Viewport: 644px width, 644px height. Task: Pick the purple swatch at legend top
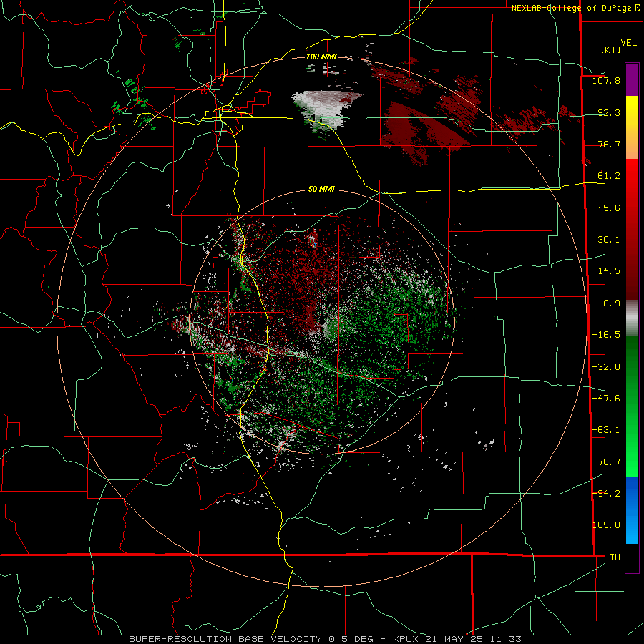click(x=632, y=79)
